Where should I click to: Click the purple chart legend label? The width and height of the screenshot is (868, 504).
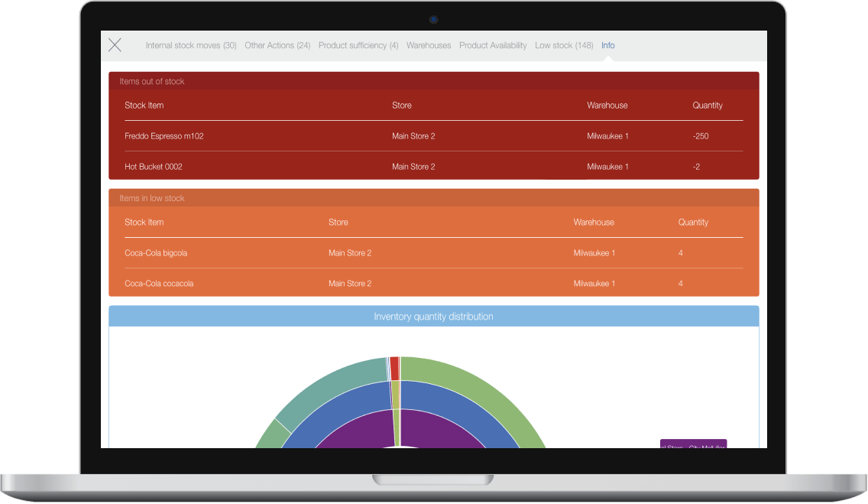click(693, 444)
